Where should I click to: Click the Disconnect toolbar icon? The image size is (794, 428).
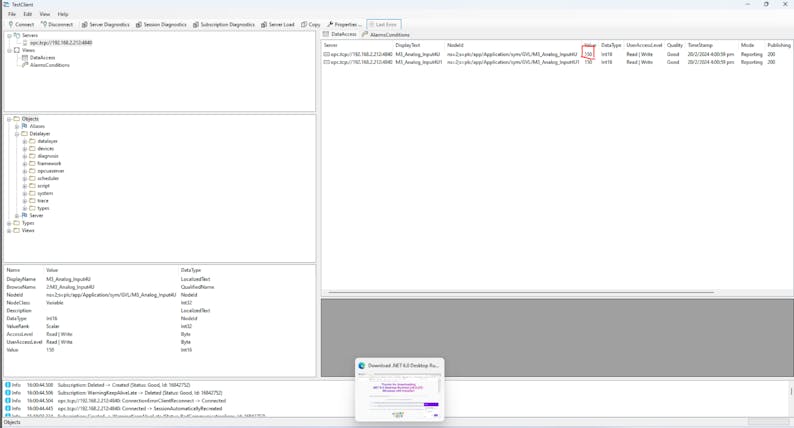[x=57, y=24]
